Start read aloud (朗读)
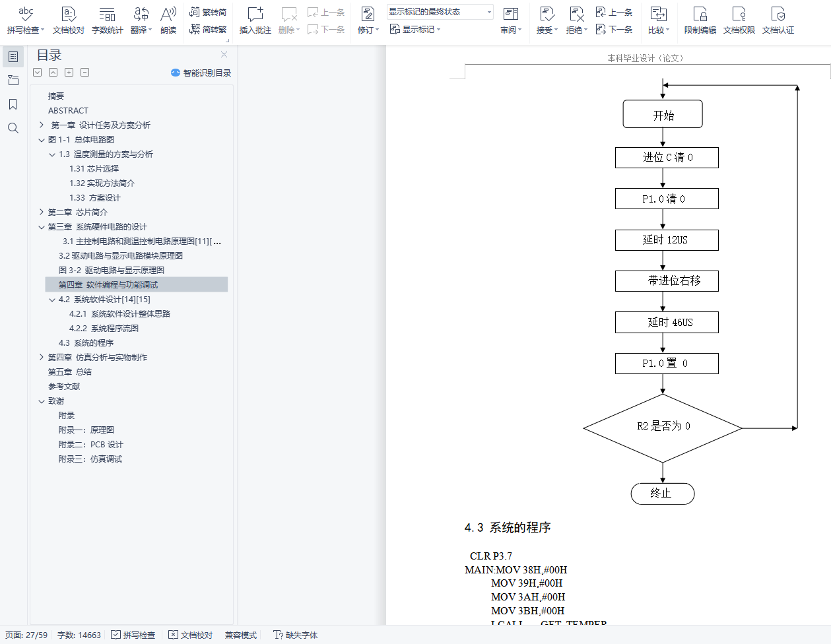831x644 pixels. (168, 20)
